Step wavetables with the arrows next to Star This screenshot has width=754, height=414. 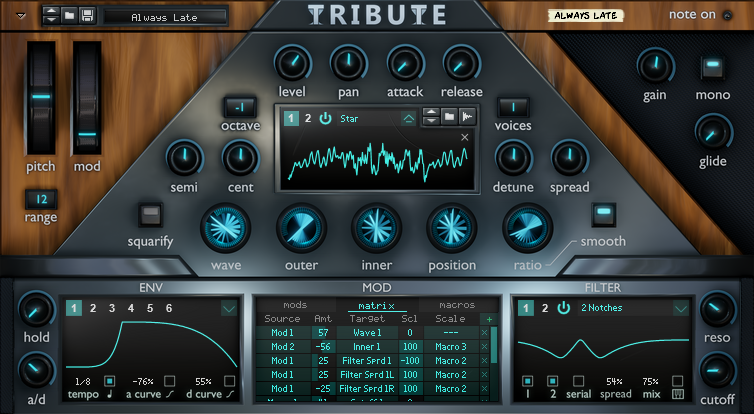coord(431,116)
